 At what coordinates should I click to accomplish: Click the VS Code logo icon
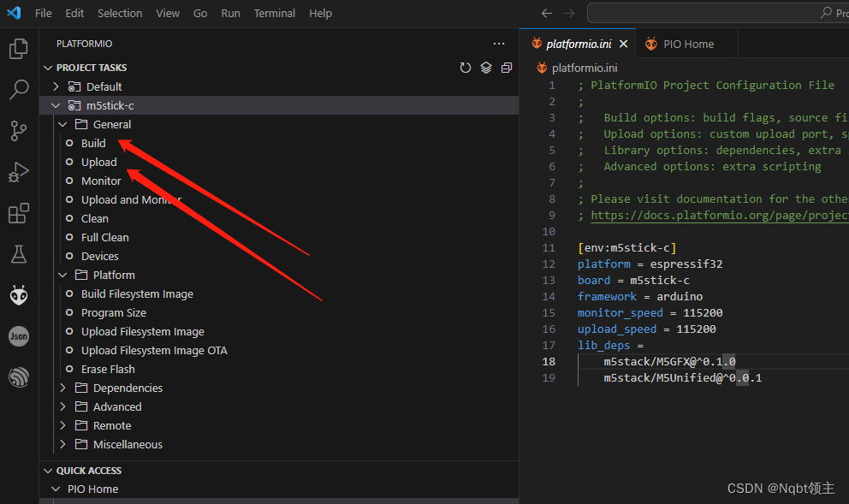(x=14, y=13)
